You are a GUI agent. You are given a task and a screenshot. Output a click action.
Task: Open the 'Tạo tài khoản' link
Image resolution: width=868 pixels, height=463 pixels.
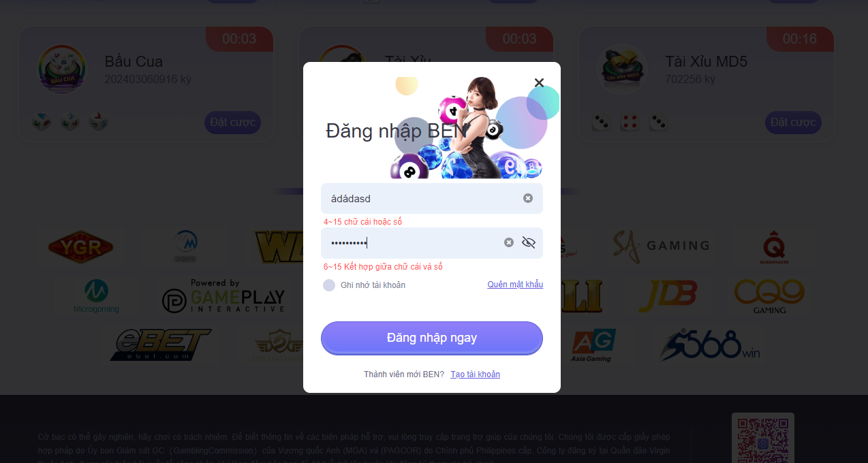(x=476, y=374)
